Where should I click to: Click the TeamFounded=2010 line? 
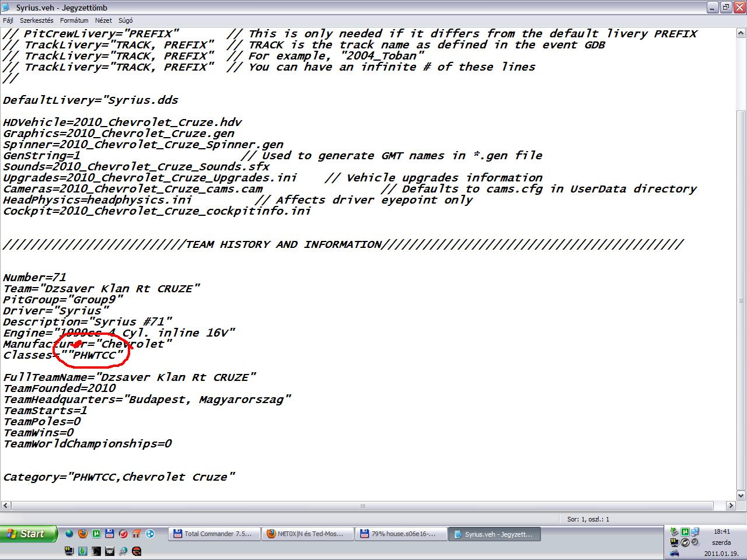59,388
